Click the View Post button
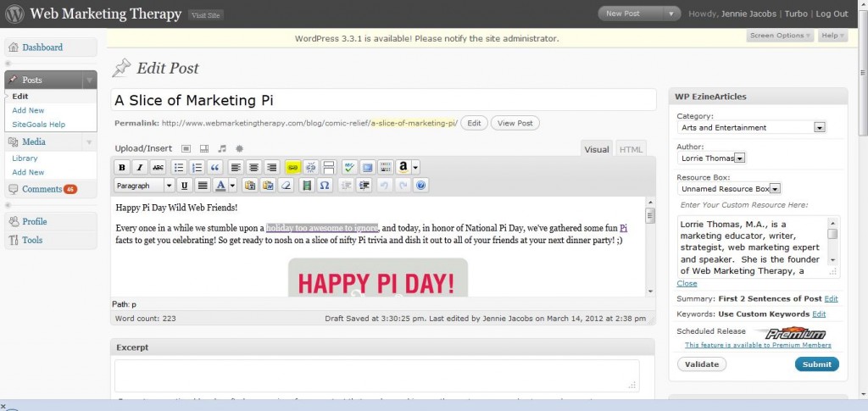The width and height of the screenshot is (868, 411). [x=515, y=124]
